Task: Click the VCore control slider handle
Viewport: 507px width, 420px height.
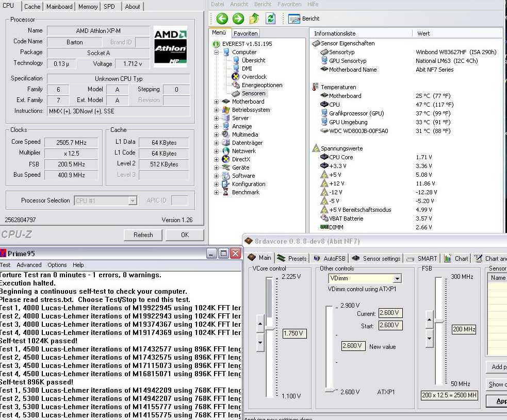Action: pyautogui.click(x=270, y=328)
